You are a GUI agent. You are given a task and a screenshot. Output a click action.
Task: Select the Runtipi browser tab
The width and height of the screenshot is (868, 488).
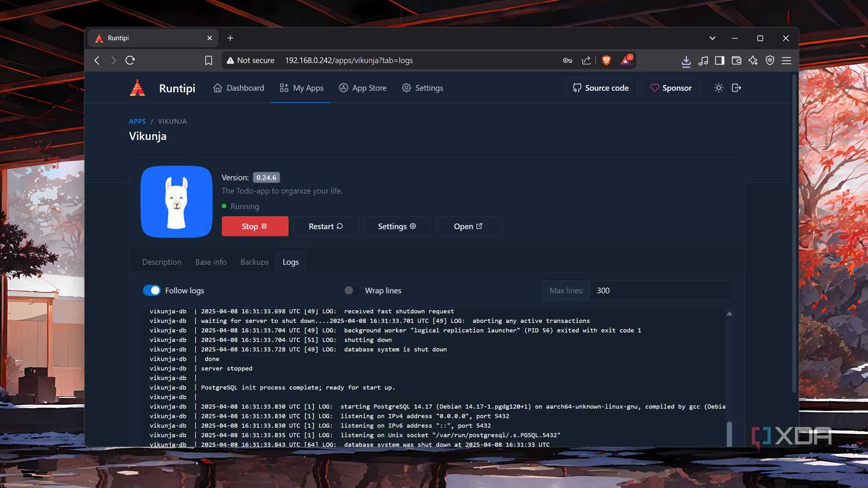(x=153, y=38)
